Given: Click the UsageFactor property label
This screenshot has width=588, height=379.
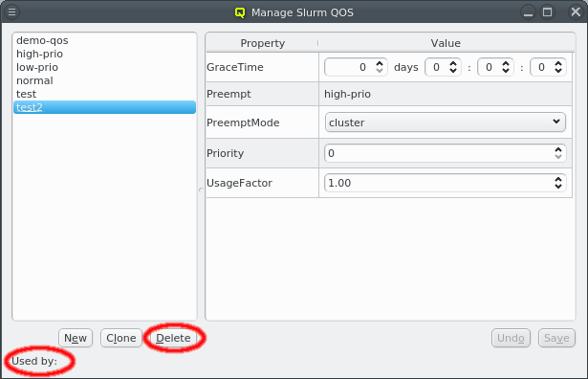Looking at the screenshot, I should [x=239, y=183].
